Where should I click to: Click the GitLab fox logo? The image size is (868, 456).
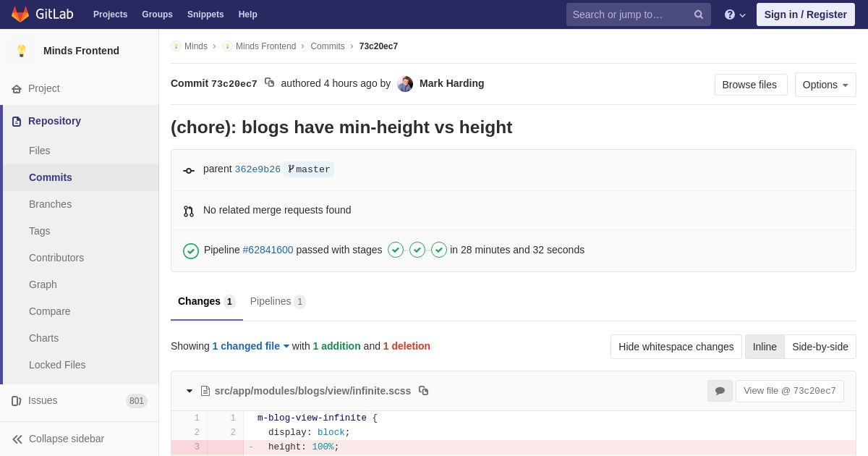click(x=20, y=14)
